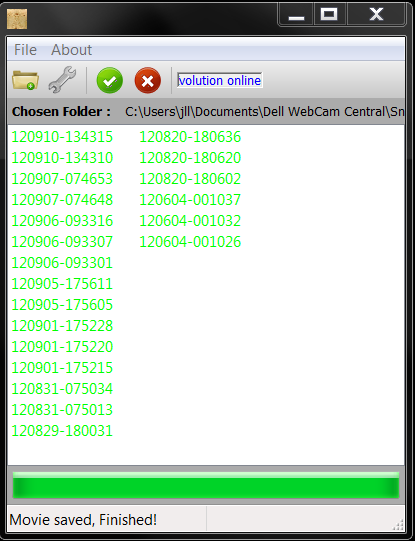Click the 'volution online' text field
The height and width of the screenshot is (541, 417).
[220, 80]
